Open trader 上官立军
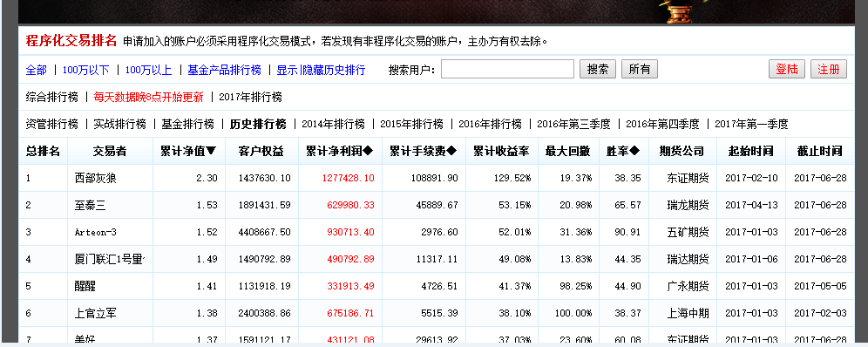 tap(95, 313)
